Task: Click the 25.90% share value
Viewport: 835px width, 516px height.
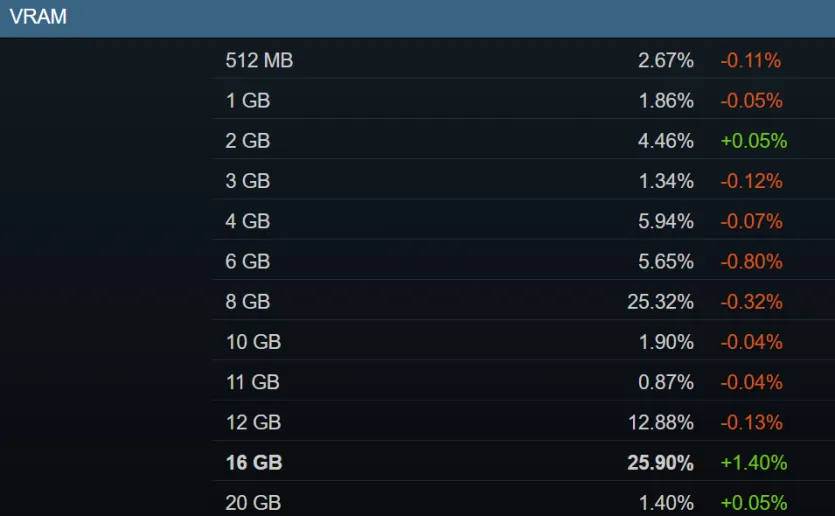Action: (x=660, y=462)
